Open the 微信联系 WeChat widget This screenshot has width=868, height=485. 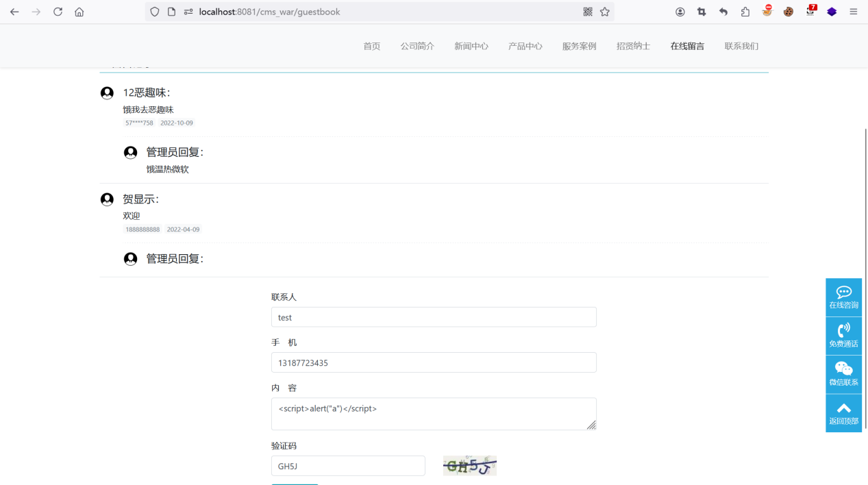pos(843,374)
